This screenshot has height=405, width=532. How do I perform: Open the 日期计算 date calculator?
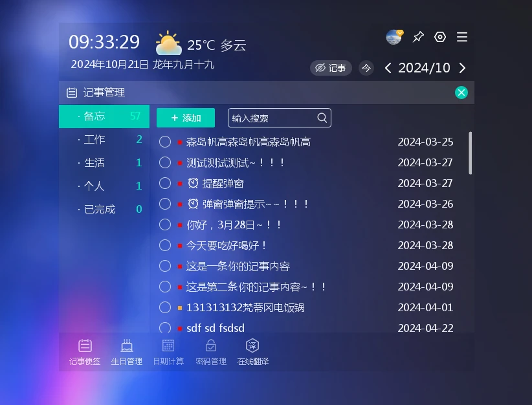168,352
